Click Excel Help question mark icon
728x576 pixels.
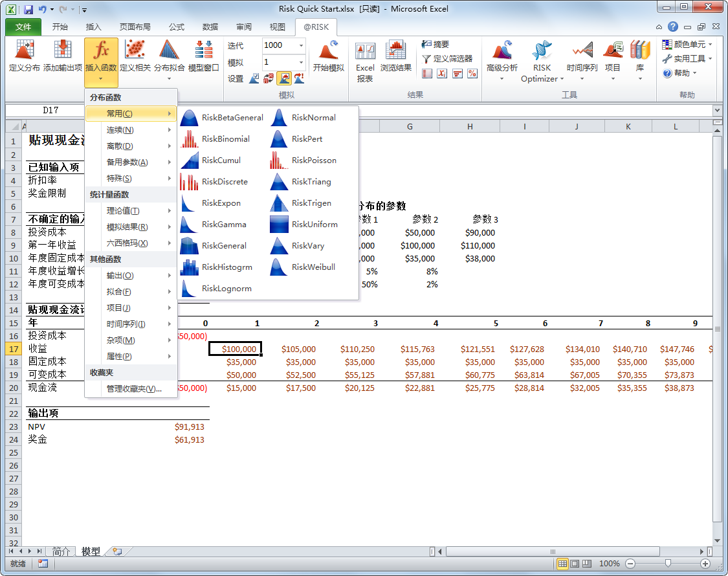point(673,27)
